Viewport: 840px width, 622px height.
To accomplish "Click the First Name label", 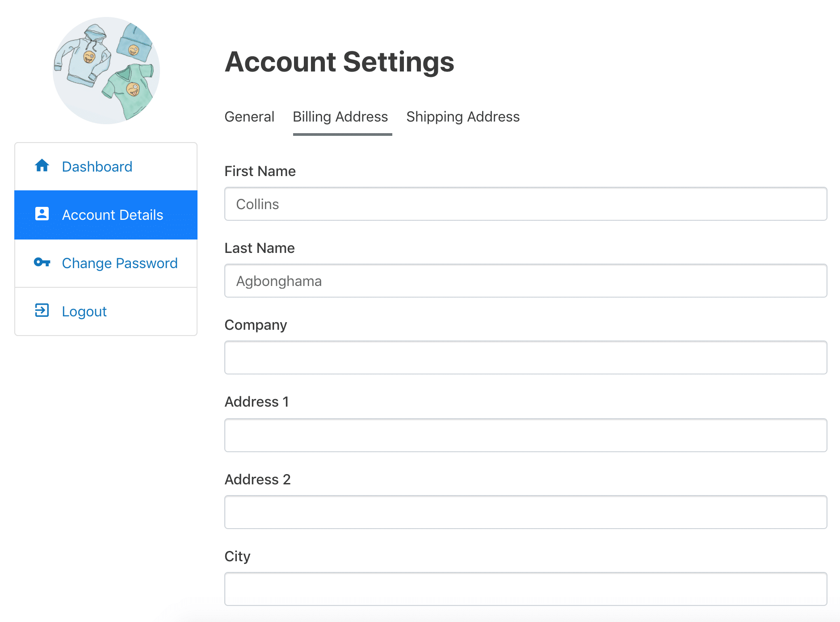I will (260, 171).
